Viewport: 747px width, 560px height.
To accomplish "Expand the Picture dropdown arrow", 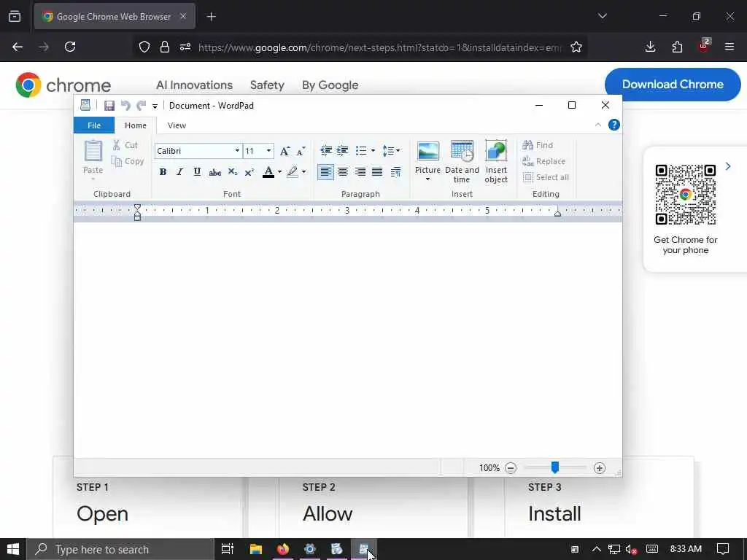I will pos(427,179).
